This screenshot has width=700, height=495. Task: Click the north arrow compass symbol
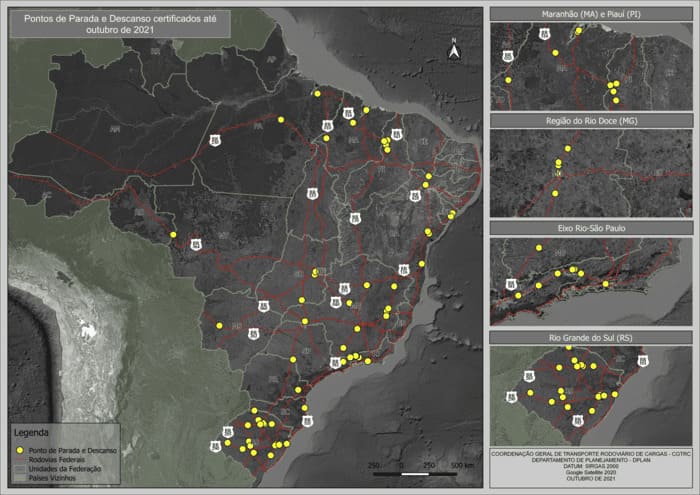453,50
